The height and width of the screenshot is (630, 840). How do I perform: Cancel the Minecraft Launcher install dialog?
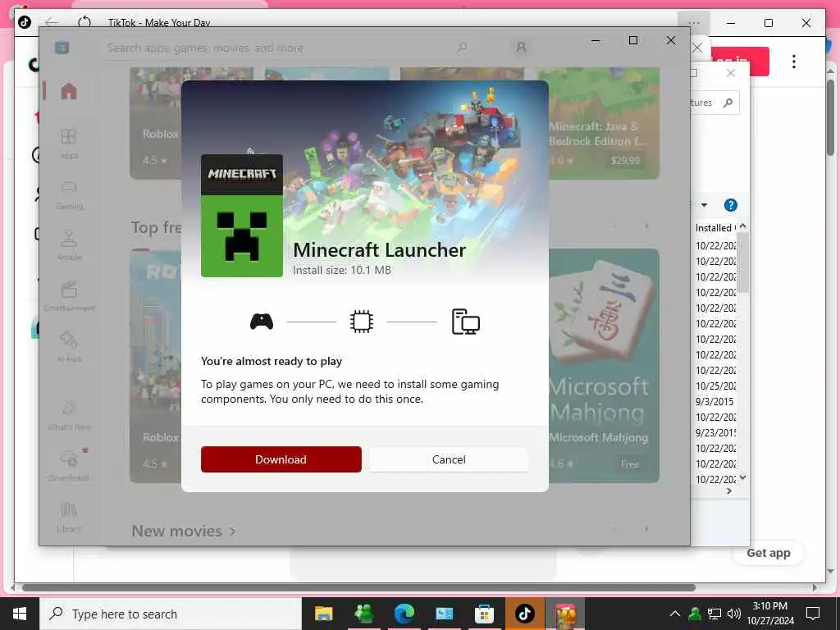tap(449, 459)
